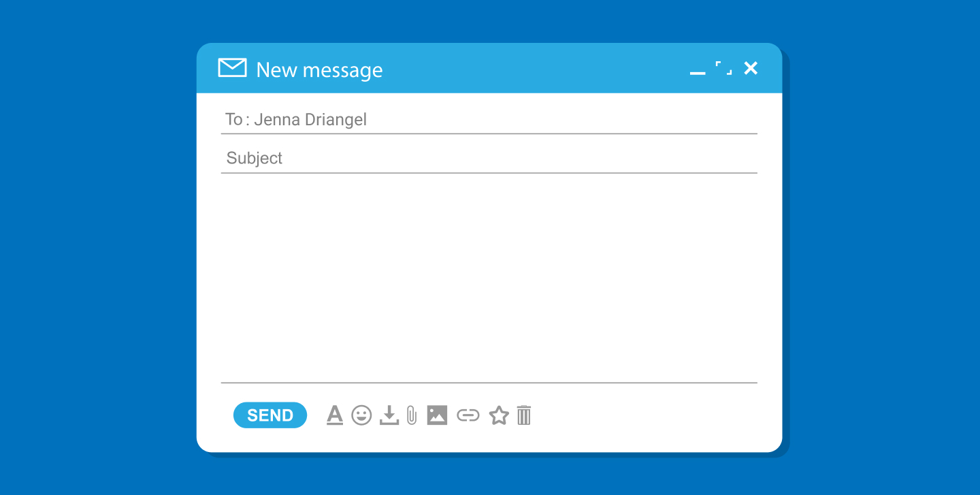Click the To field showing Jenna Driangel
The image size is (980, 495).
click(489, 120)
